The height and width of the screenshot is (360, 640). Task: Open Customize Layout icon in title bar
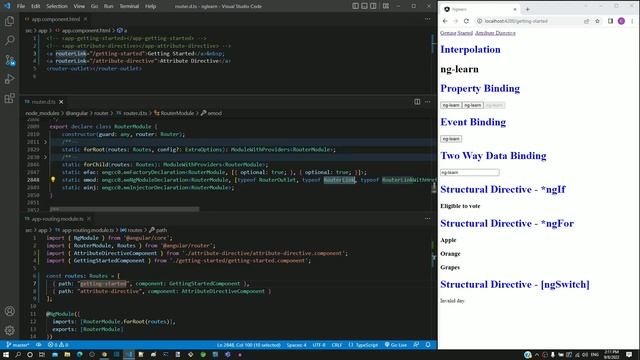(x=386, y=6)
